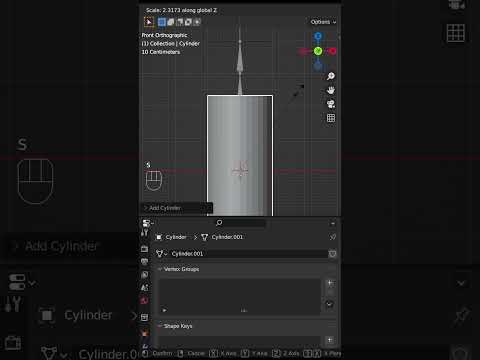The width and height of the screenshot is (480, 360).
Task: Click the Properties search field
Action: (x=241, y=223)
